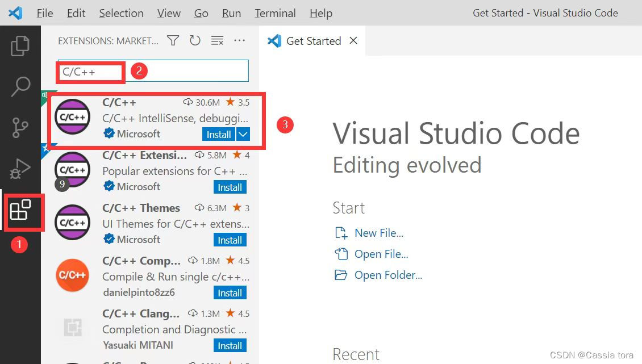Click the Extensions Marketplace panel header
The height and width of the screenshot is (364, 642).
pos(108,41)
